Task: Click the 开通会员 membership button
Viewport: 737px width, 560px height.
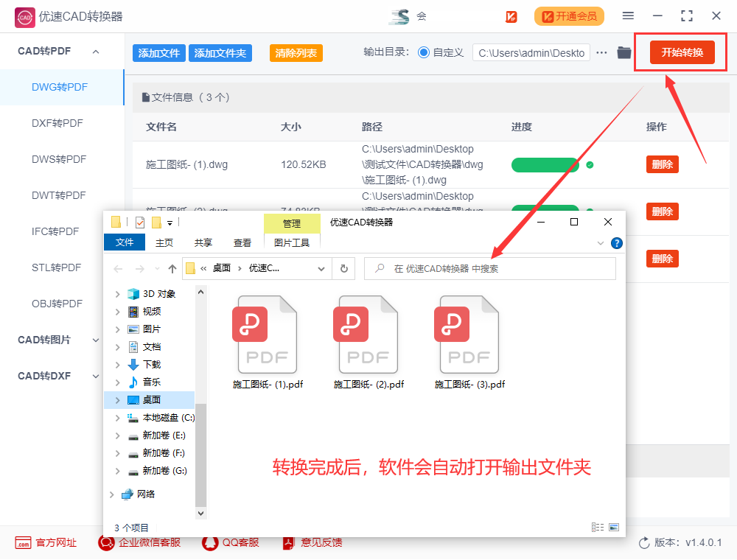Action: 569,16
